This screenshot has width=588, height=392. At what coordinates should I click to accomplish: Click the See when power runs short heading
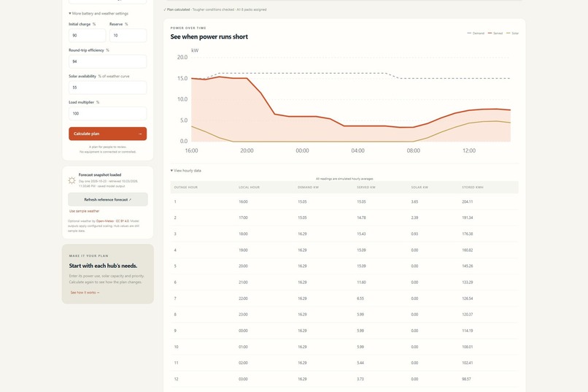(209, 36)
